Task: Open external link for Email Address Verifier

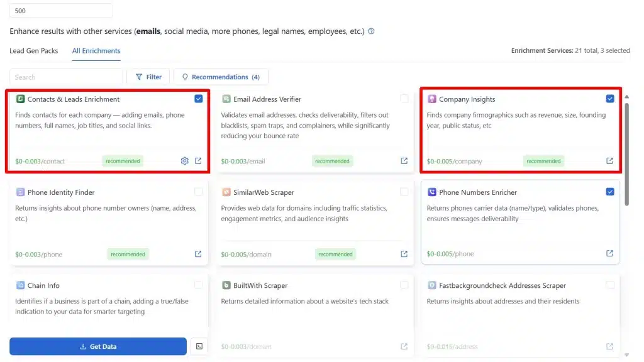Action: pyautogui.click(x=403, y=160)
